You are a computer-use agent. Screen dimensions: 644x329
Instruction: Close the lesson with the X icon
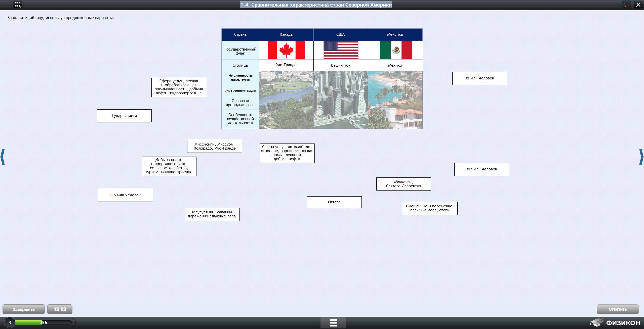(x=638, y=5)
